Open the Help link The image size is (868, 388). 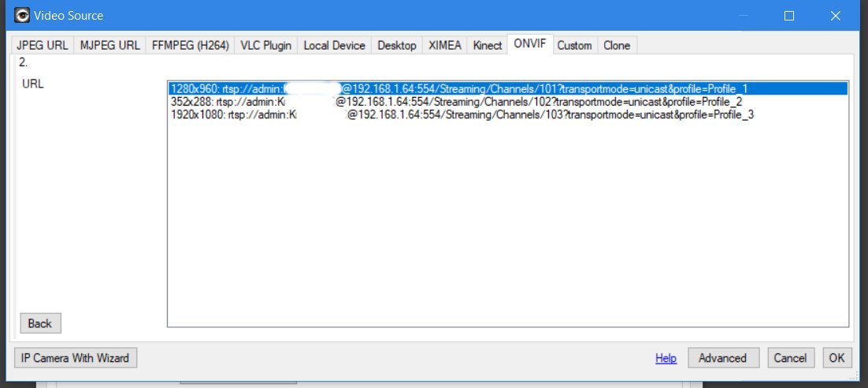click(x=666, y=358)
